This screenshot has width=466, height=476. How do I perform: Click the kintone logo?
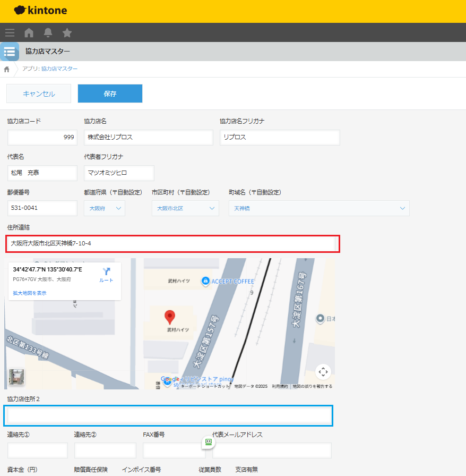[x=40, y=11]
